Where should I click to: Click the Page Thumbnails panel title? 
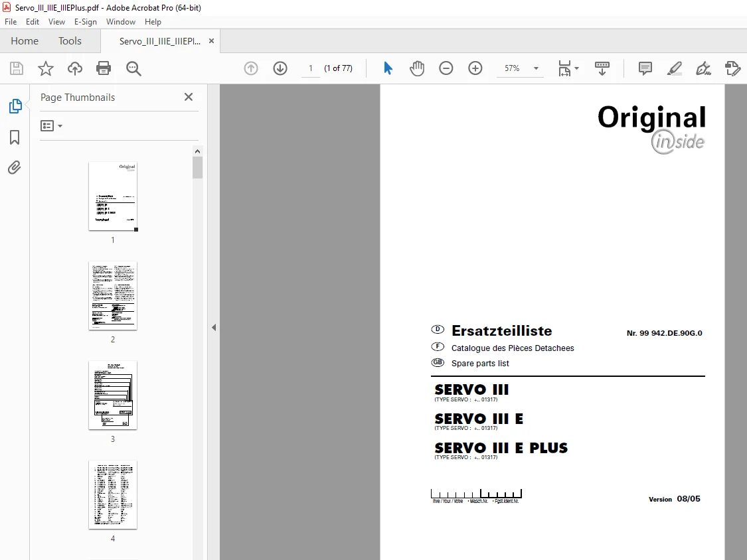pyautogui.click(x=78, y=97)
